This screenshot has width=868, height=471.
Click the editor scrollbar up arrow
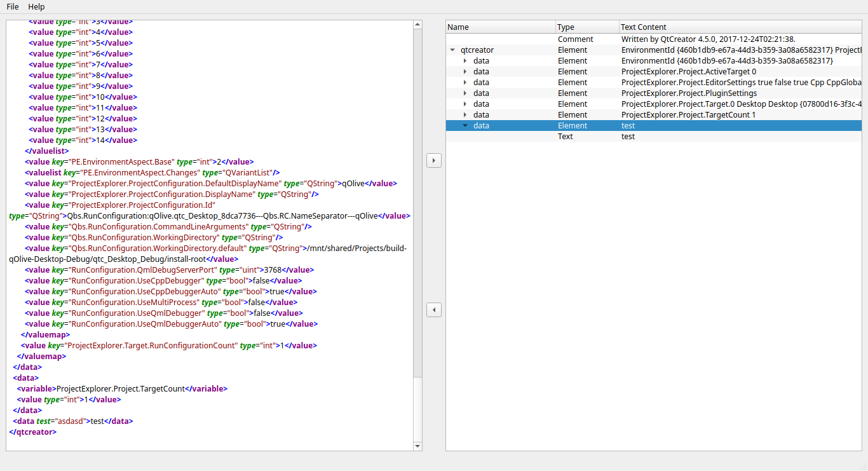click(417, 25)
